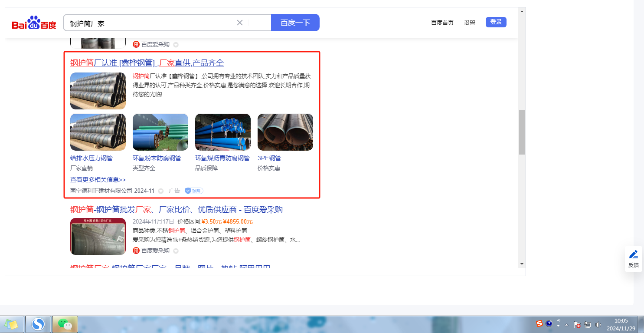Click the page scrollbar up arrow
The width and height of the screenshot is (644, 333).
pyautogui.click(x=522, y=11)
